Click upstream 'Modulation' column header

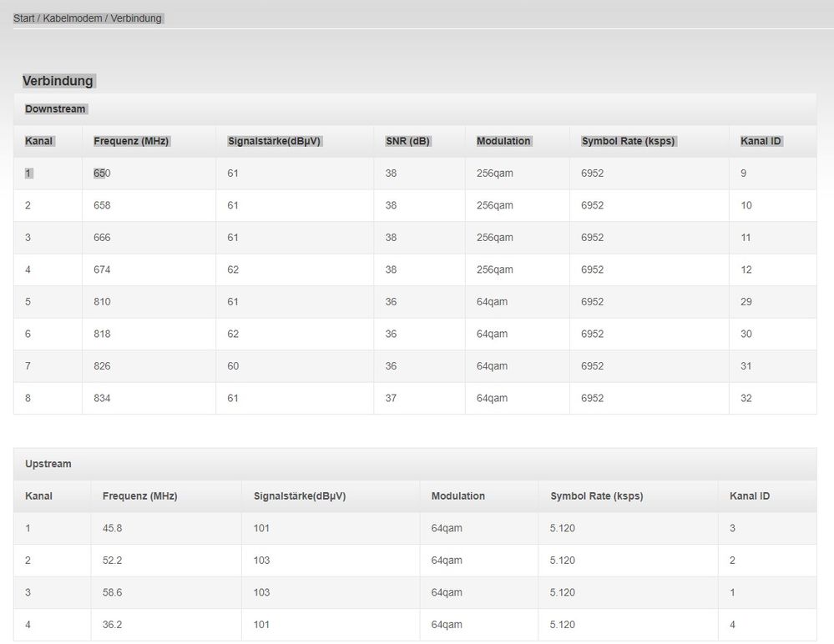[458, 496]
